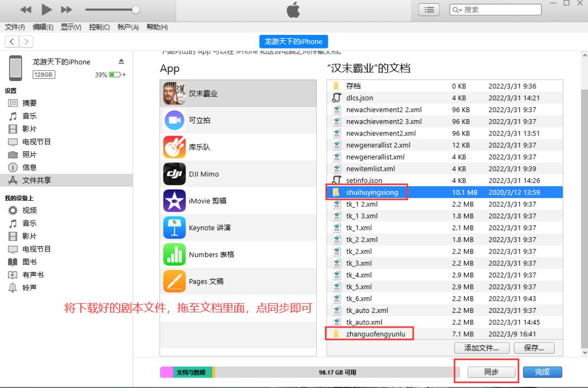This screenshot has width=588, height=388.
Task: Select the DJI Mimo app icon
Action: [174, 174]
